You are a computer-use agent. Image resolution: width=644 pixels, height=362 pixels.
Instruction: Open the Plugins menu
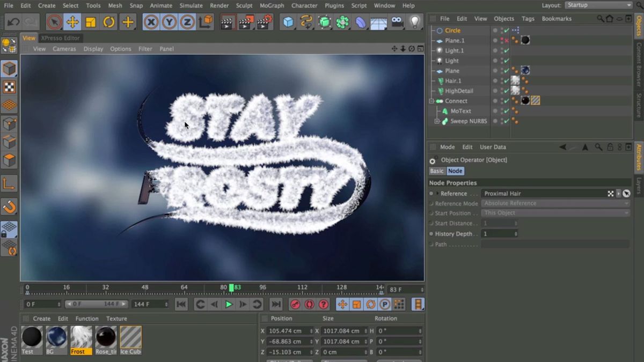pos(334,5)
